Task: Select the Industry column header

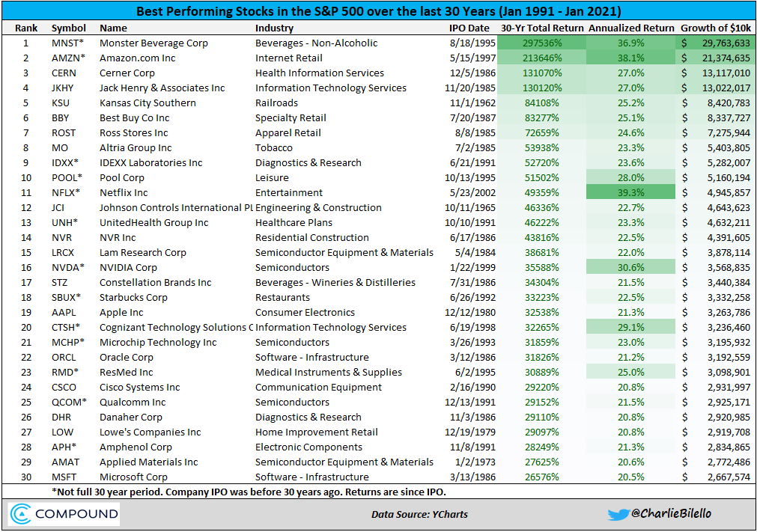Action: (274, 28)
